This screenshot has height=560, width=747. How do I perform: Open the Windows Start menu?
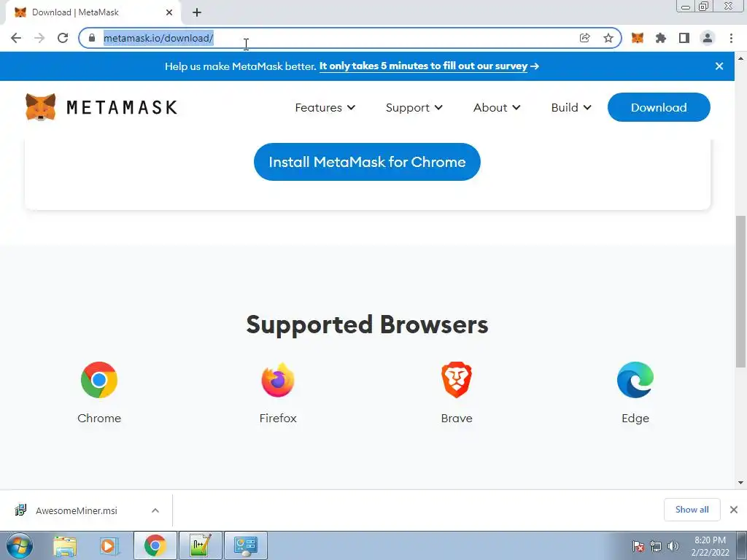click(x=19, y=545)
